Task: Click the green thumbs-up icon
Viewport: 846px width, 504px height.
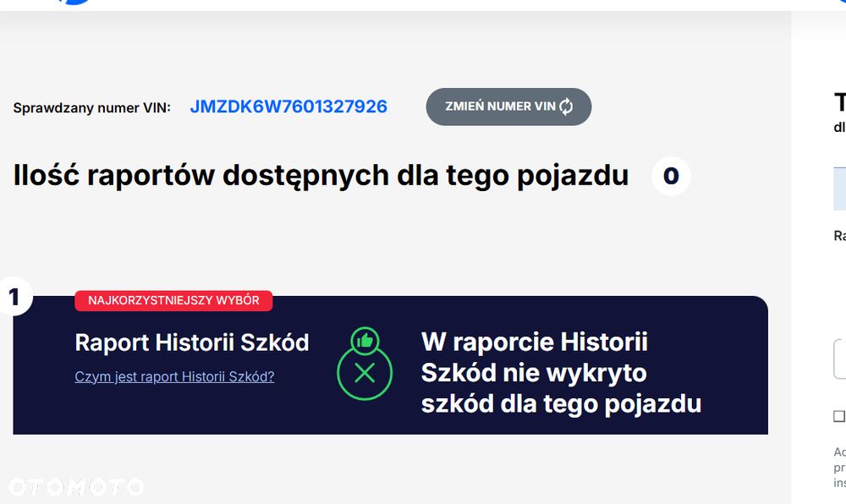Action: coord(365,340)
